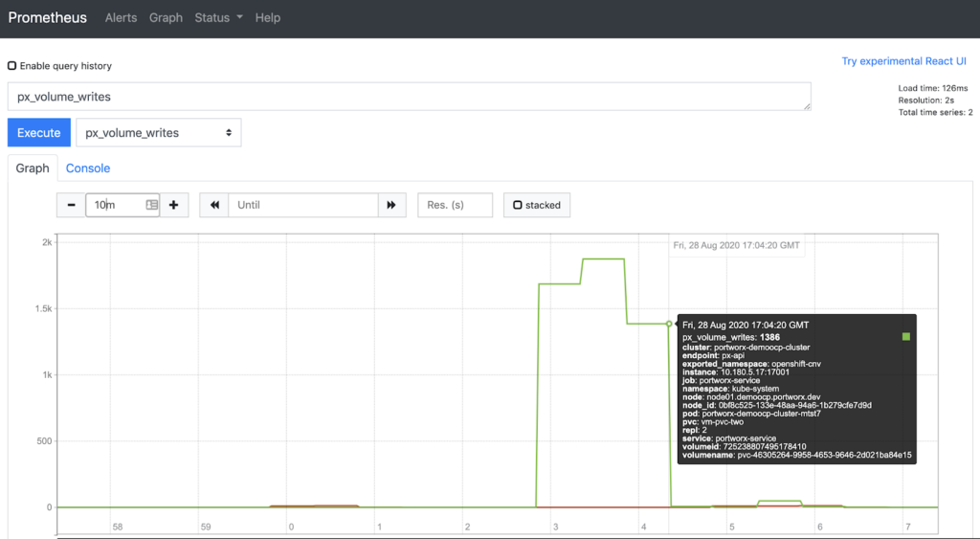
Task: Click the minus button to decrease range
Action: pyautogui.click(x=72, y=205)
